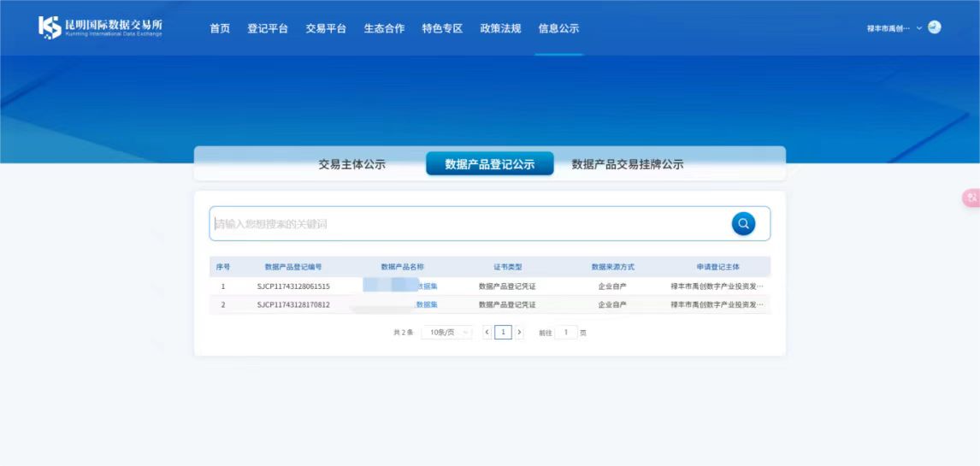Go to previous page with left arrow
The image size is (980, 466).
[x=487, y=333]
